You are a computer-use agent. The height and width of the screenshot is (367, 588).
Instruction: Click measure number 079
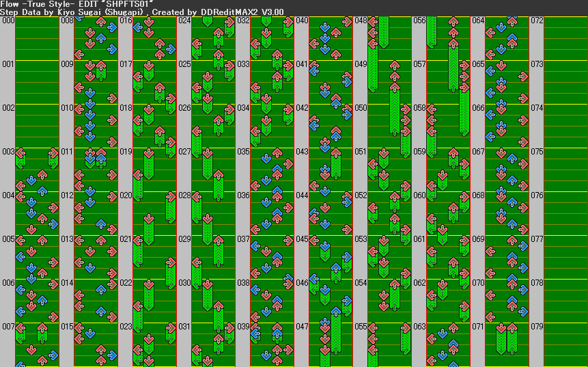click(537, 327)
